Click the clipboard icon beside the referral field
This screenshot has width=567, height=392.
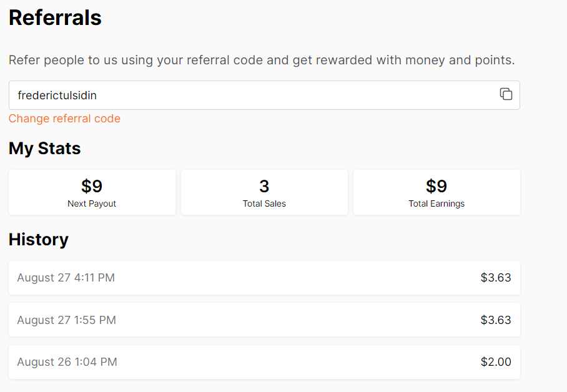click(x=506, y=95)
